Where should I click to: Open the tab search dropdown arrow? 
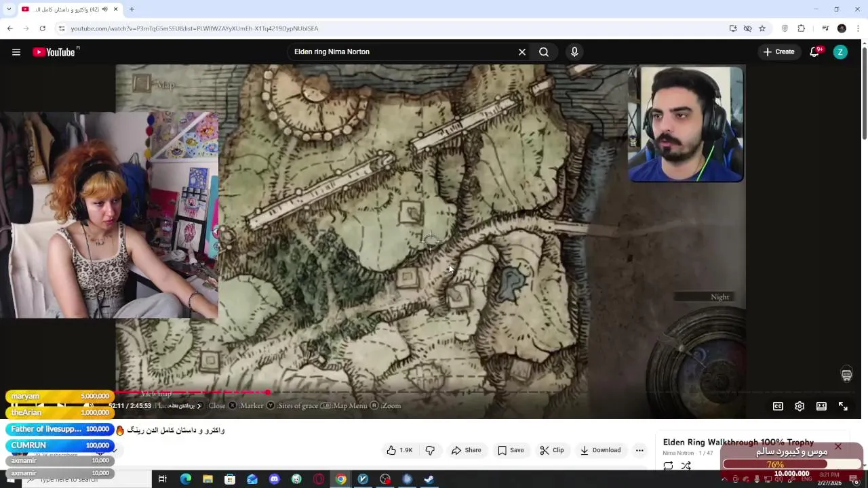[9, 9]
